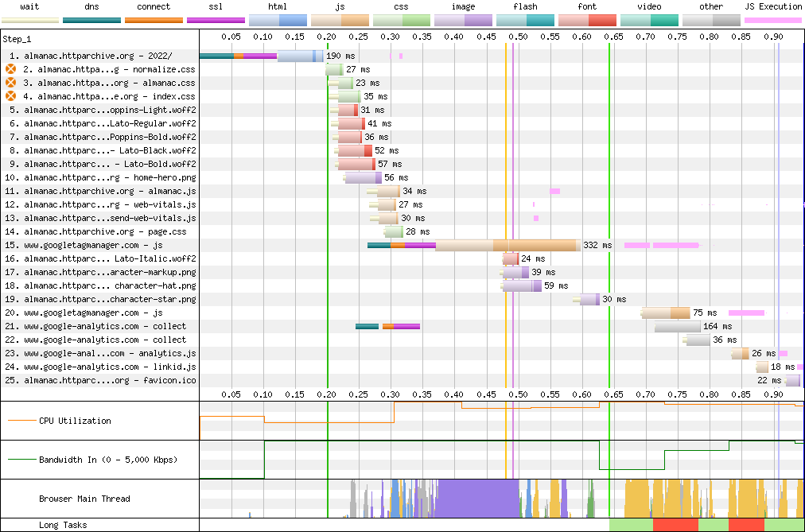
Task: Click the font legend color swatch
Action: tap(587, 20)
